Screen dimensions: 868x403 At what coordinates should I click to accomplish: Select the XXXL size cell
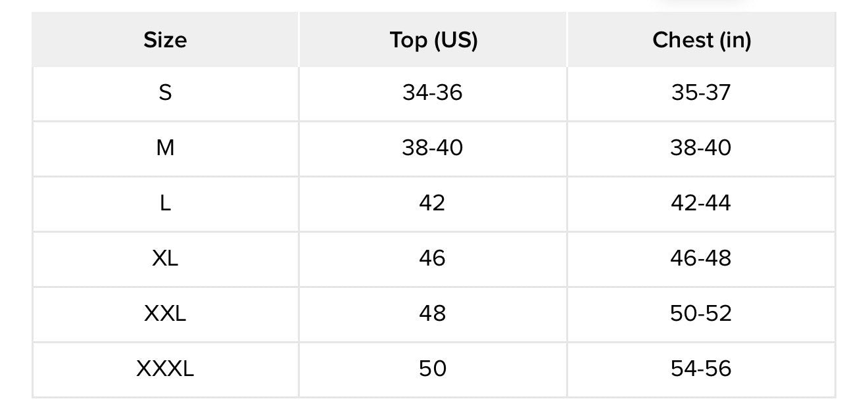point(165,369)
